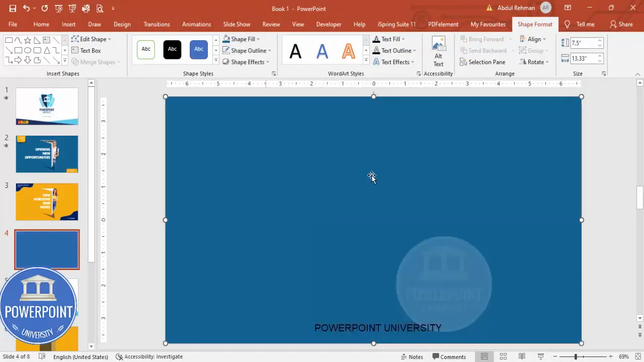Select the right triangle shape in Insert Shapes
Viewport: 644px width, 362px height.
(x=37, y=40)
